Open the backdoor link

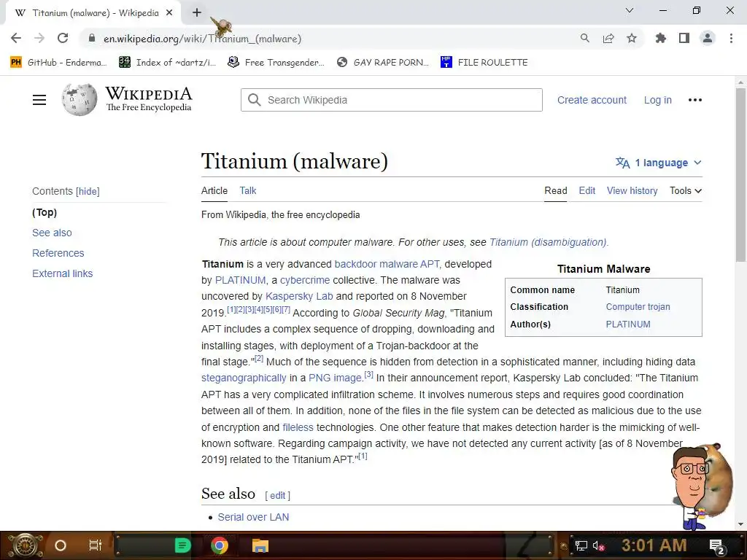pos(355,264)
